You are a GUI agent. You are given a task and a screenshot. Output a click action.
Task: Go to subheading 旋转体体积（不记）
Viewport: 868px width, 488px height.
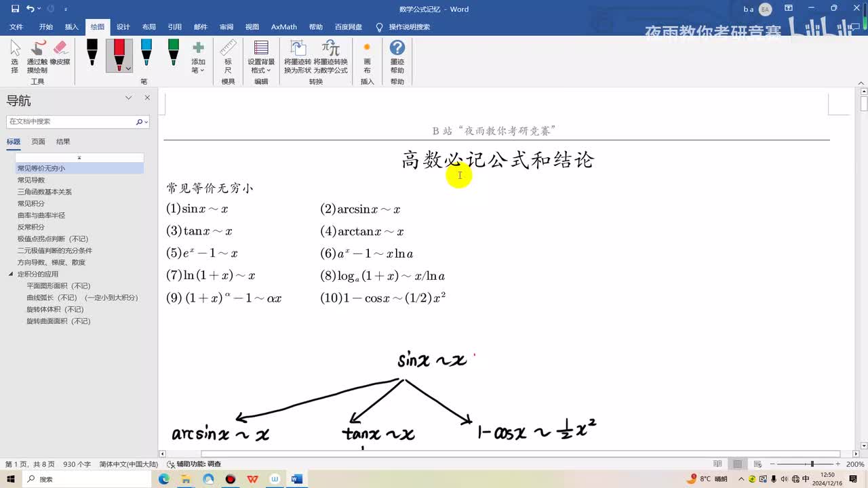click(x=55, y=309)
